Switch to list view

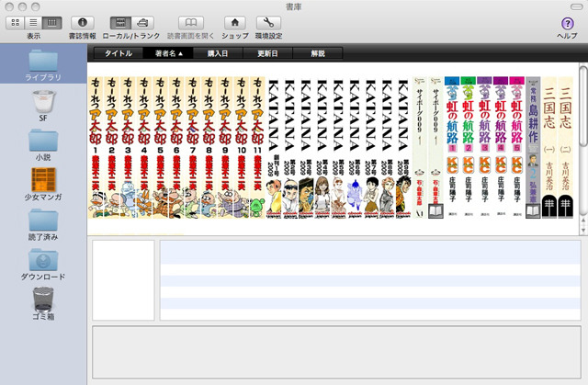[x=33, y=23]
